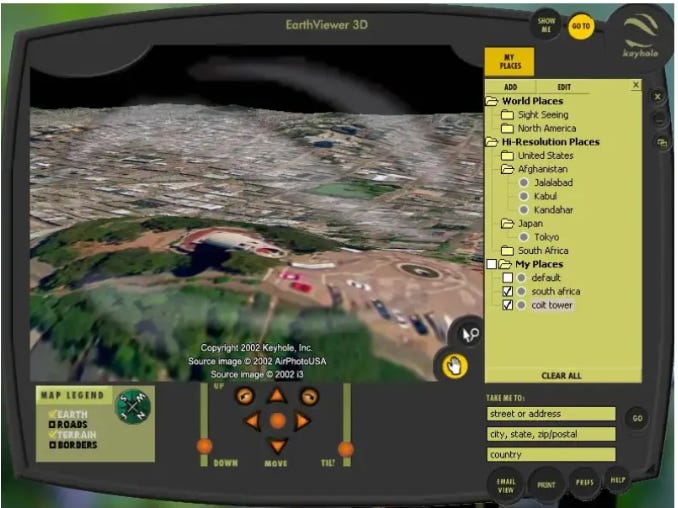Click round close button on frame
Image resolution: width=678 pixels, height=508 pixels.
[657, 96]
